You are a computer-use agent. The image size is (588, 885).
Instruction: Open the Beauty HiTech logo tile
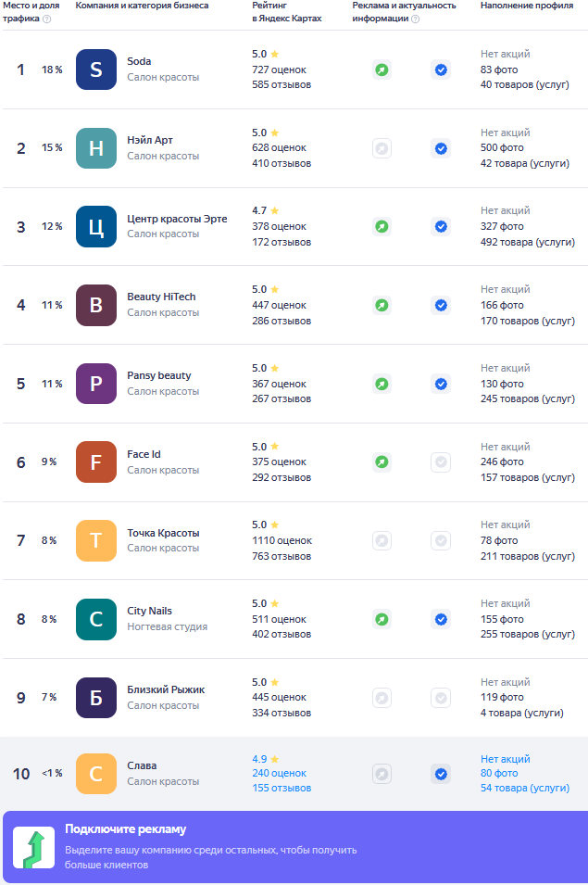96,305
